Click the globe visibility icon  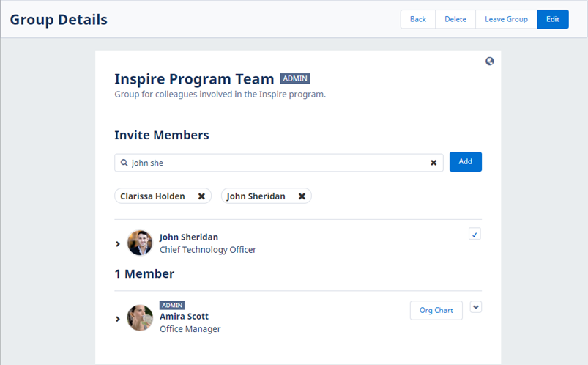490,62
